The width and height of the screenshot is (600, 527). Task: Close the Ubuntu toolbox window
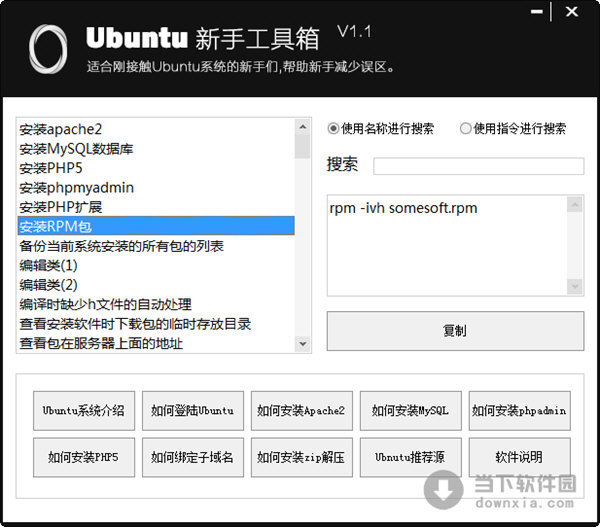point(572,11)
